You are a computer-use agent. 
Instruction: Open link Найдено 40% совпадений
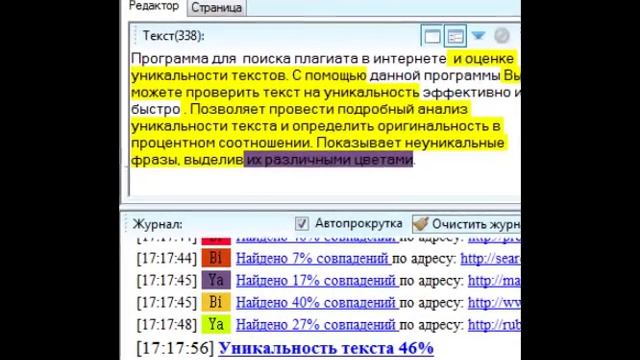click(x=317, y=302)
